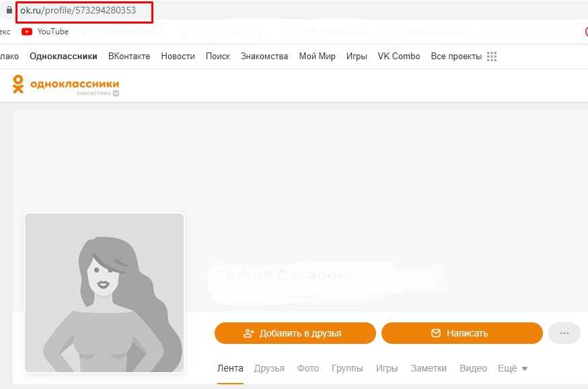Open the Заметки tab
The image size is (588, 389).
click(429, 369)
